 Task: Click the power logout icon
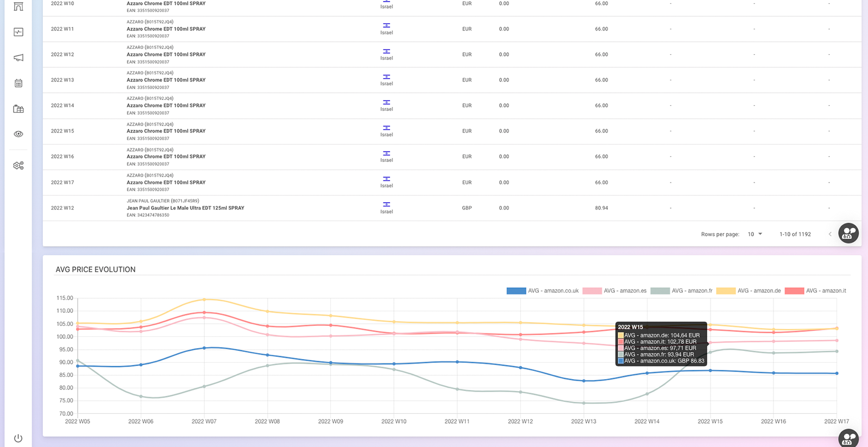(x=18, y=438)
